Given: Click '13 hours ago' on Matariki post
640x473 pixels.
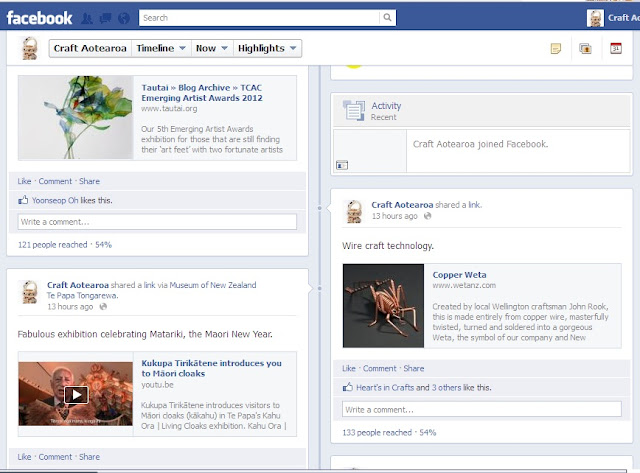Looking at the screenshot, I should click(x=70, y=306).
